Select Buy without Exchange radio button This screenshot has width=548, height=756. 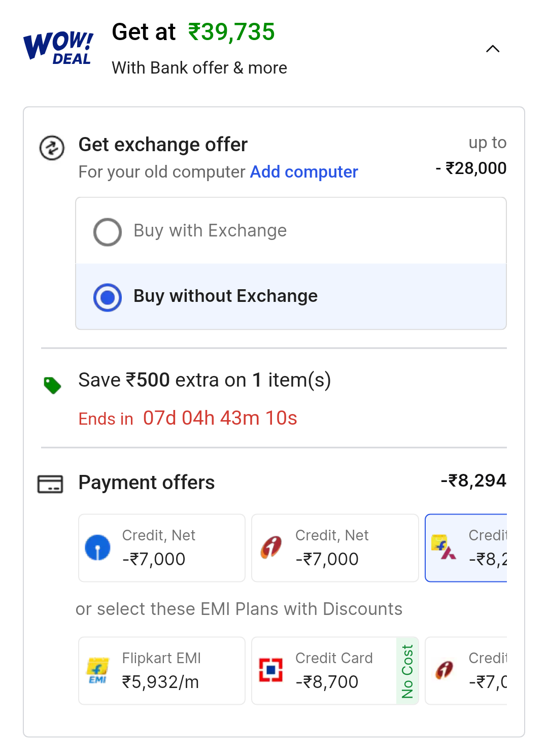click(108, 297)
